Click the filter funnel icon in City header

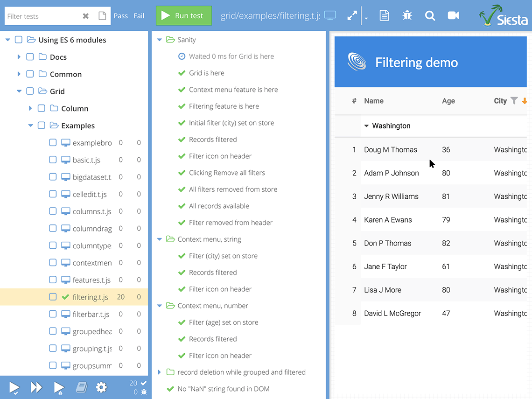tap(514, 101)
